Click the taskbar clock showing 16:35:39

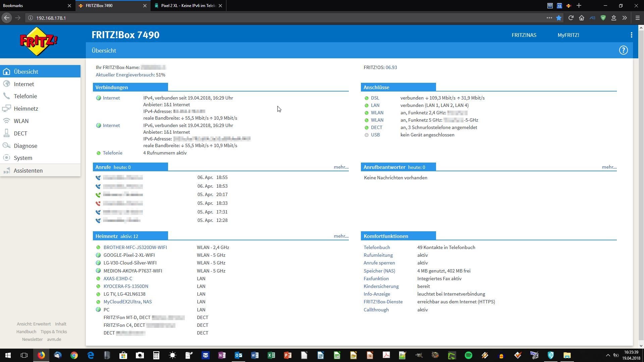pyautogui.click(x=631, y=355)
